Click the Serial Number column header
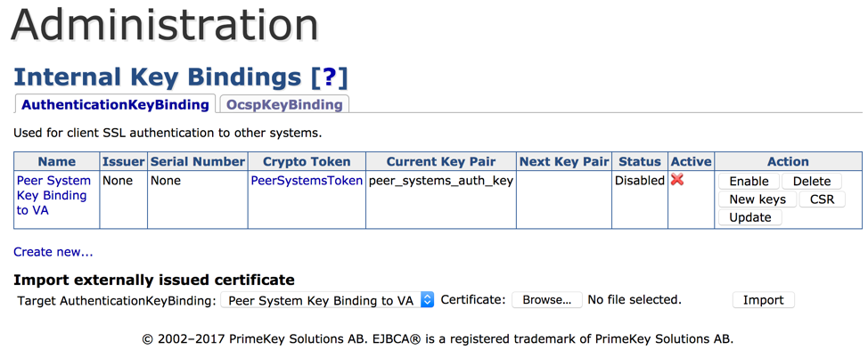This screenshot has width=868, height=358. 197,161
